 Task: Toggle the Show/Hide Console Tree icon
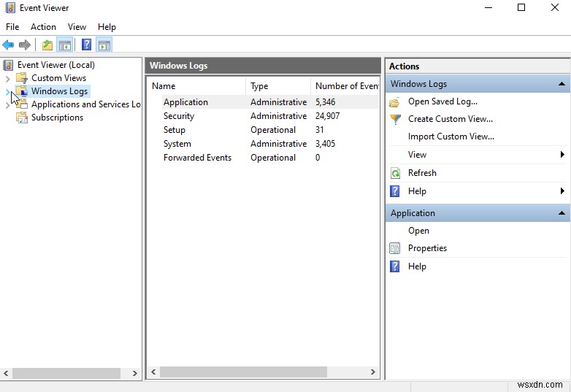point(65,45)
